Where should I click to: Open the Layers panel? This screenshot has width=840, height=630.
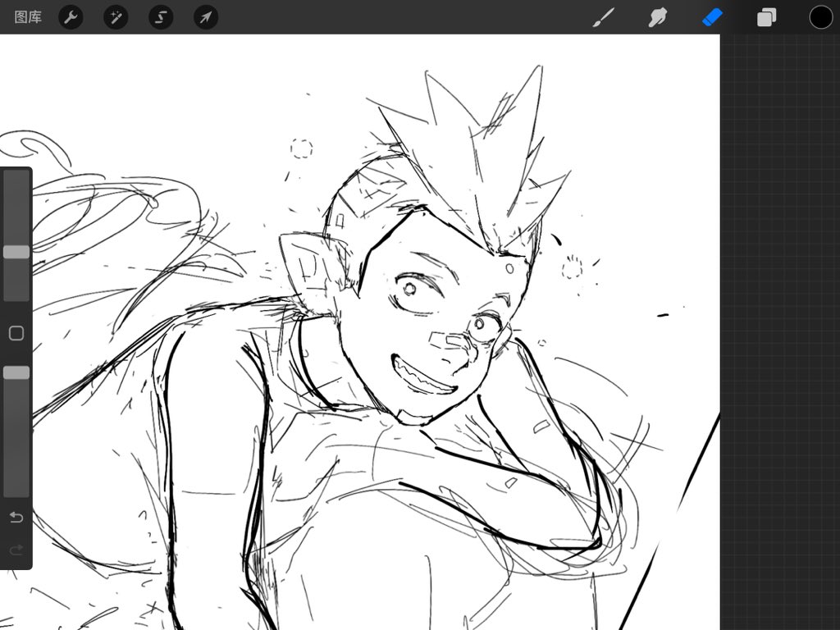click(766, 17)
